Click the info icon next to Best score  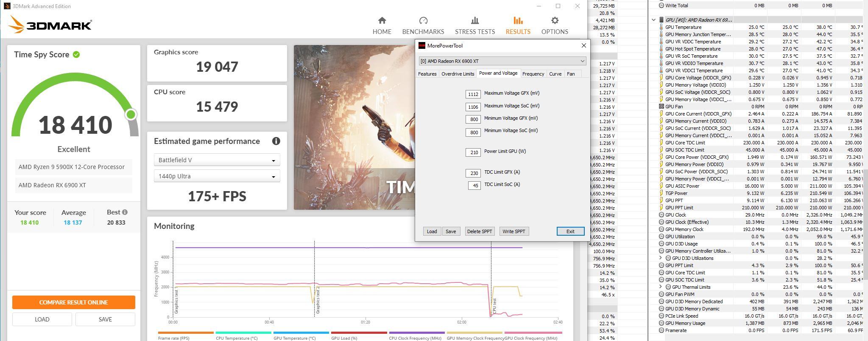click(x=125, y=212)
